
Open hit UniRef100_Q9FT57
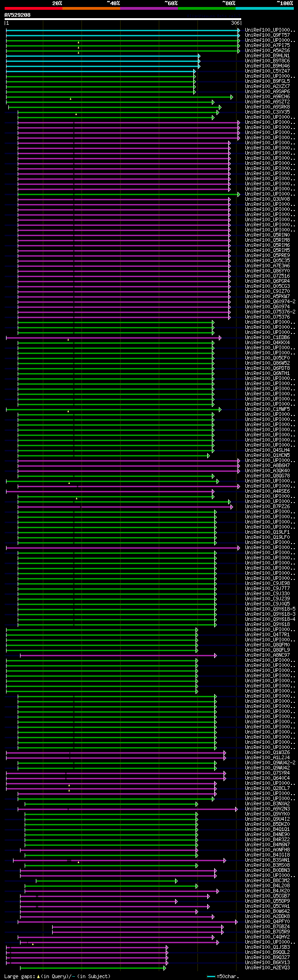[x=267, y=35]
